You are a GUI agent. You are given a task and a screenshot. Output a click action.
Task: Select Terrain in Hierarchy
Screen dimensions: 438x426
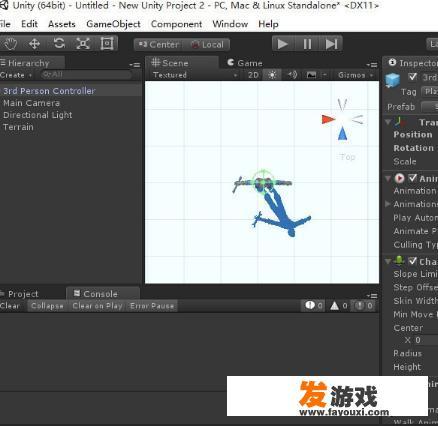(x=71, y=127)
